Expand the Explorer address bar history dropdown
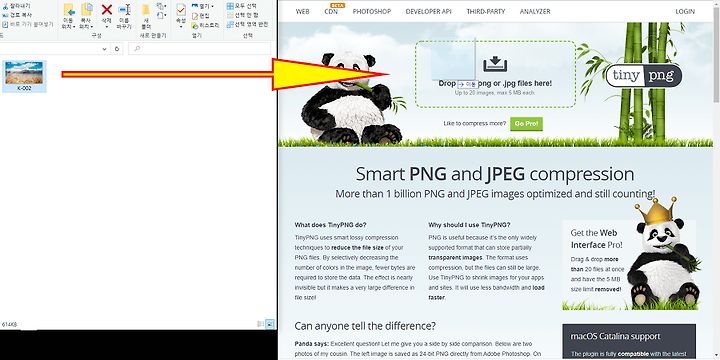 click(x=105, y=49)
